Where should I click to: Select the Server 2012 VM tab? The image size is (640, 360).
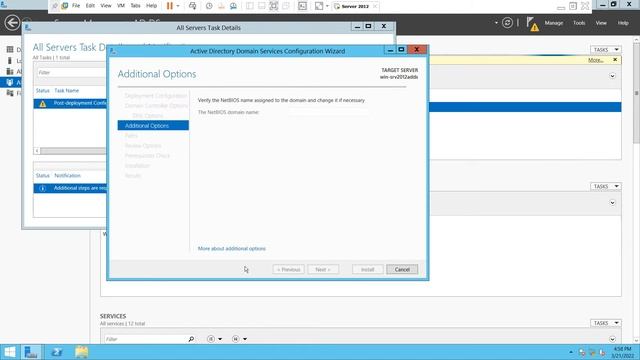click(352, 6)
